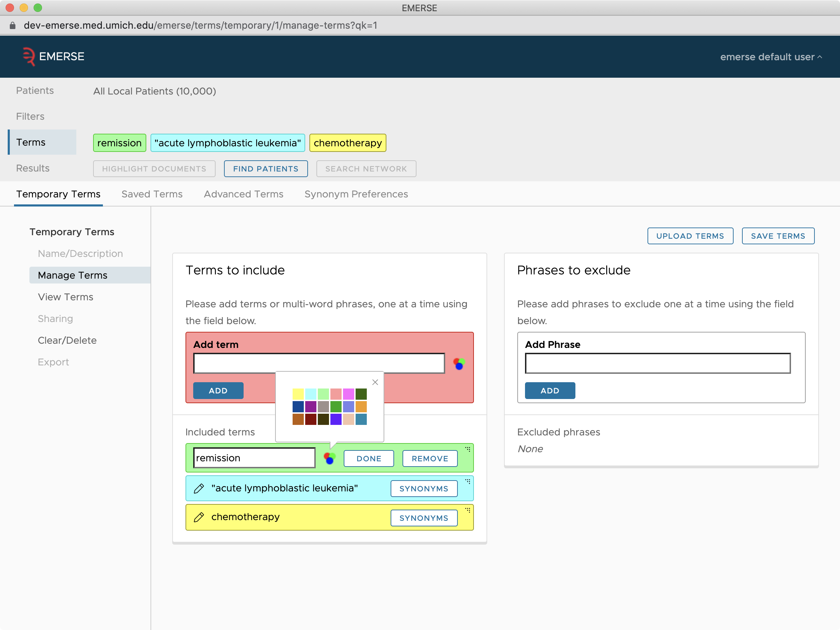Image resolution: width=840 pixels, height=630 pixels.
Task: Click the Export menu item
Action: [53, 362]
